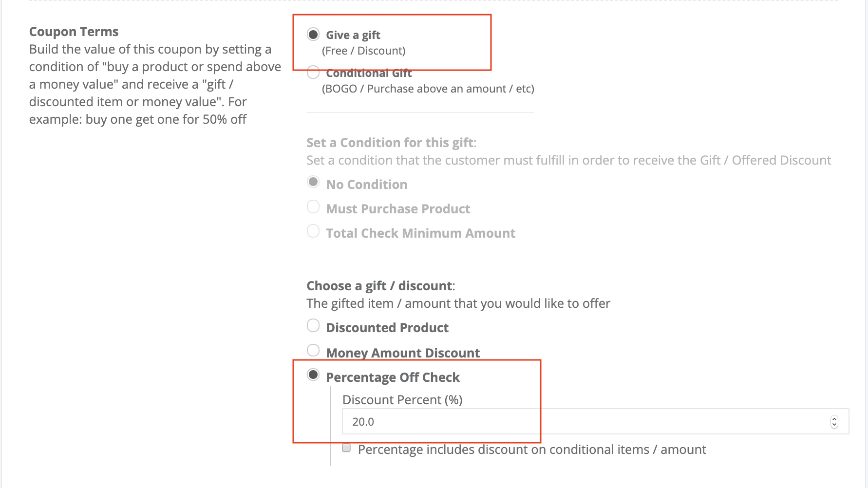Click the "Discounted Product" label text

coord(387,328)
